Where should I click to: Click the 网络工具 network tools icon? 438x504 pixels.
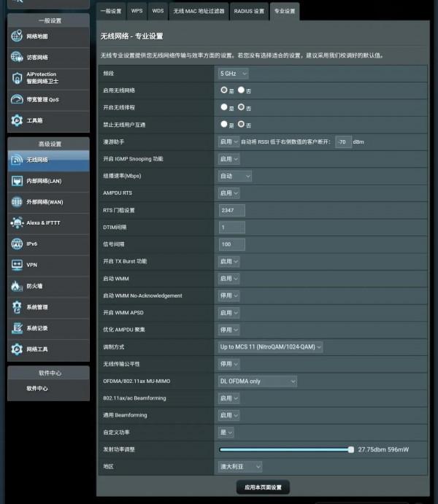click(17, 349)
